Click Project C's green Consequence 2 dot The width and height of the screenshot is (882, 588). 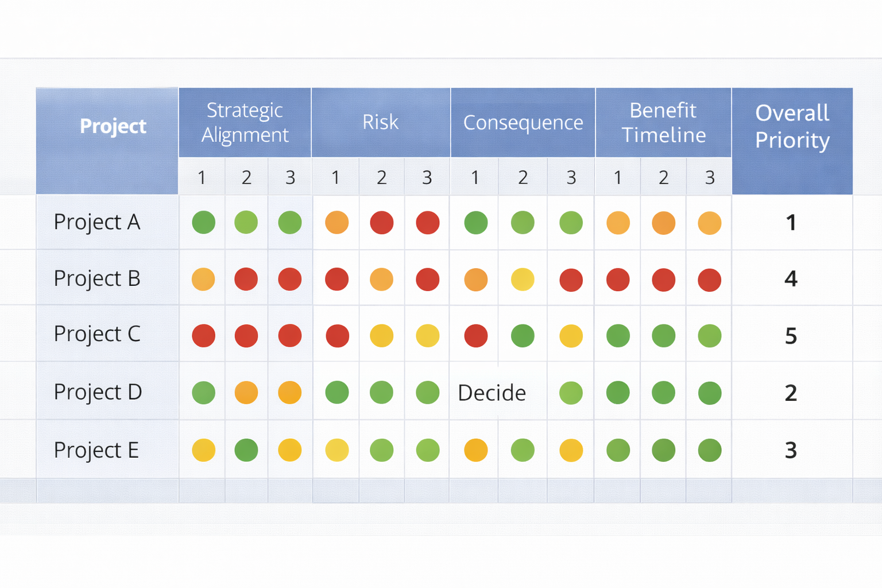click(523, 336)
